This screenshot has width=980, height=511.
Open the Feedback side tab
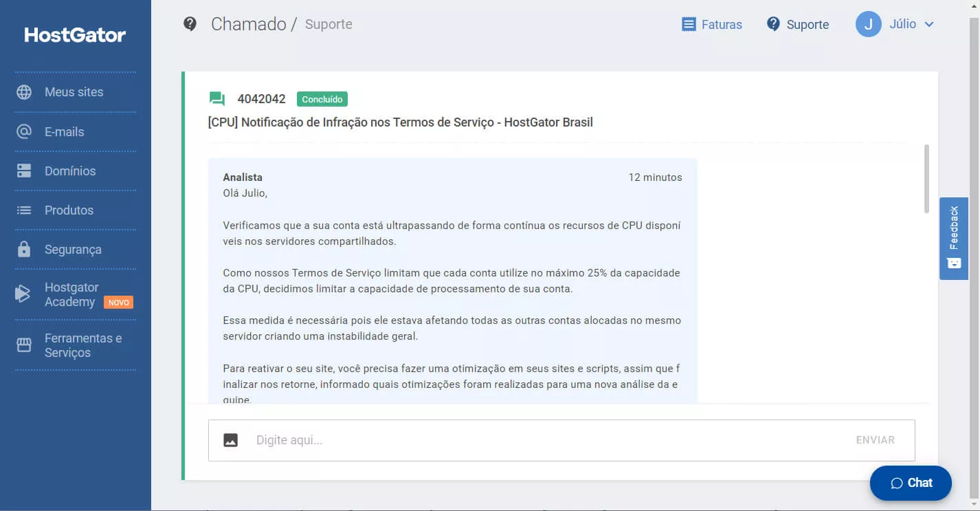[x=954, y=239]
